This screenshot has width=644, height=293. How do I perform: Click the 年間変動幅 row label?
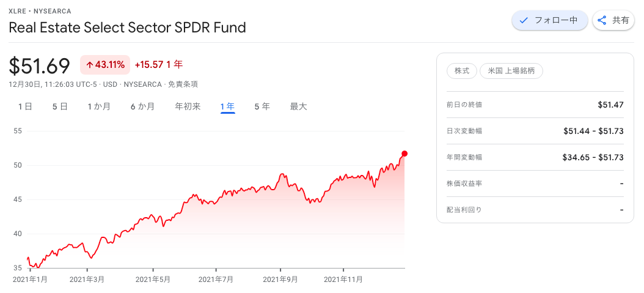coord(464,157)
